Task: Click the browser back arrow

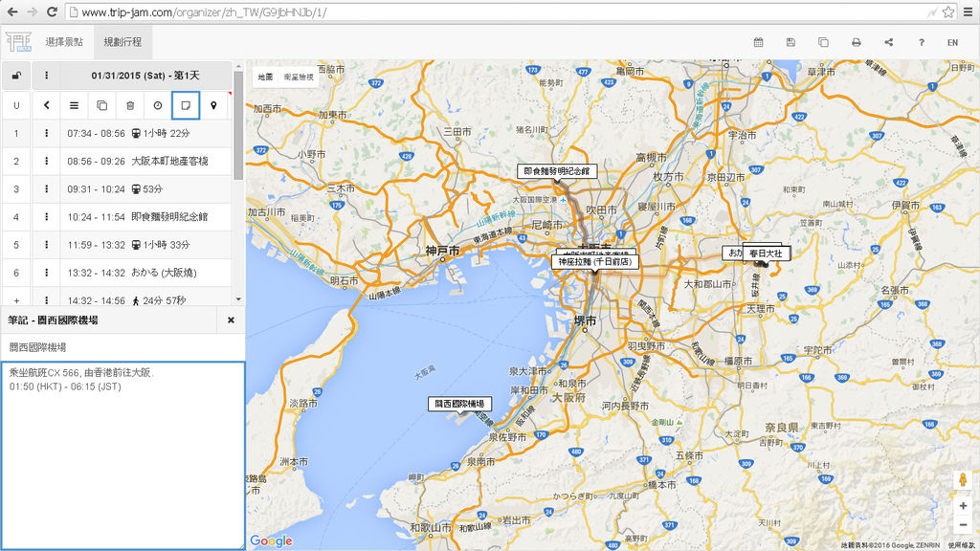Action: (11, 11)
